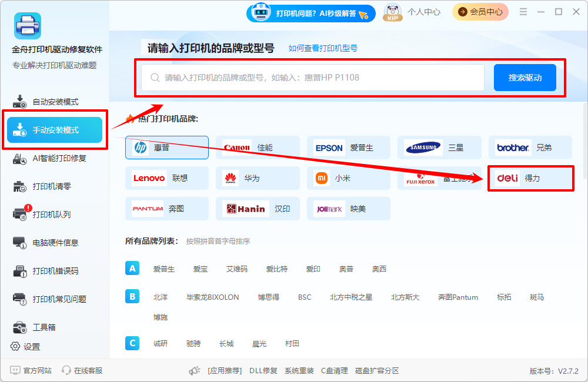This screenshot has height=382, width=588.
Task: Click the letter A index badge
Action: click(x=132, y=269)
